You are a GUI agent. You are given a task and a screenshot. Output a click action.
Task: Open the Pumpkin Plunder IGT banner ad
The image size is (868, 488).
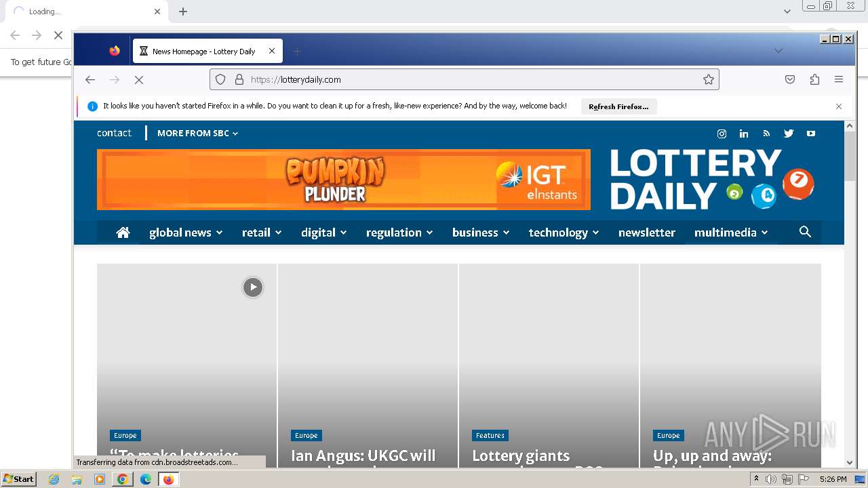tap(344, 180)
